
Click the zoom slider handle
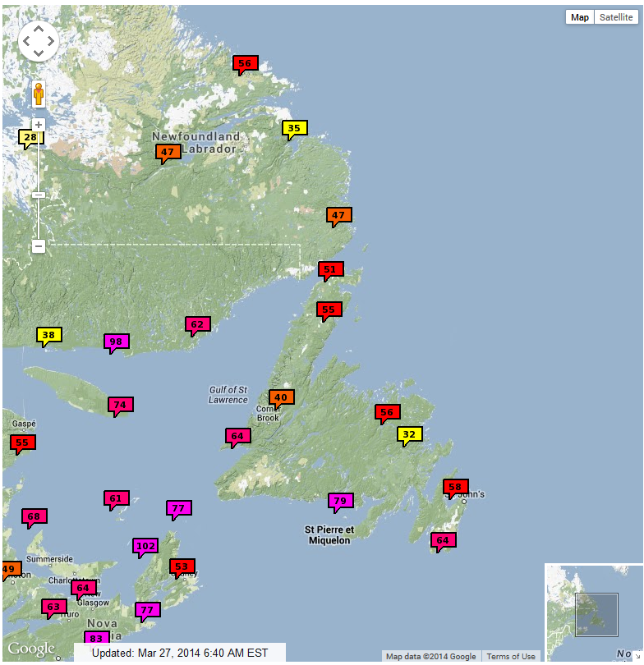(39, 195)
